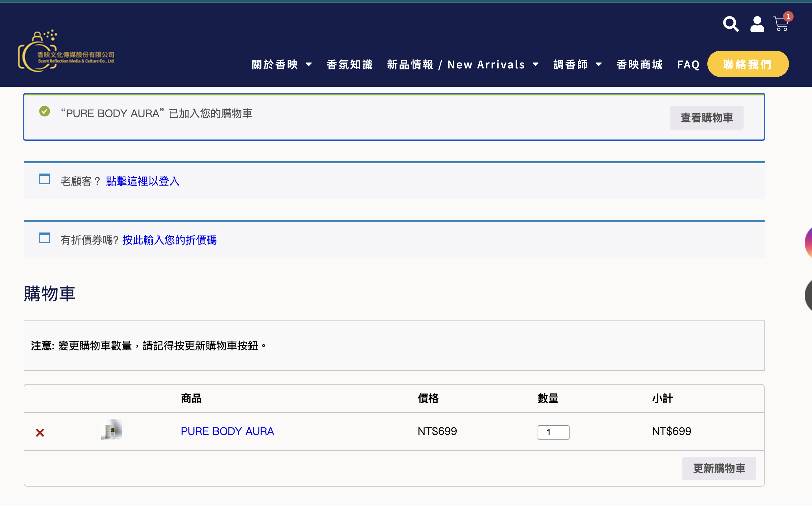
Task: Go to 香映商城 shop
Action: [639, 64]
